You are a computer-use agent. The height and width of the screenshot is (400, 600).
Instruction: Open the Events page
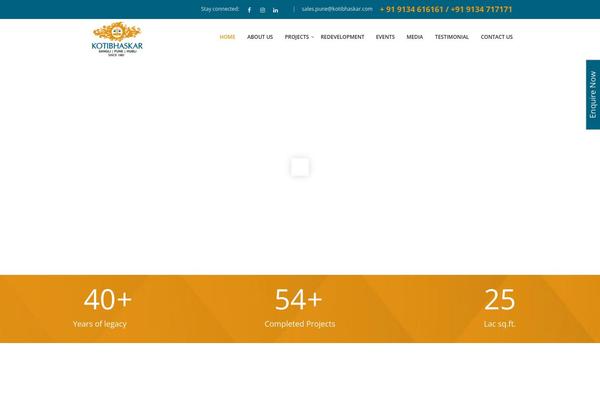[385, 37]
